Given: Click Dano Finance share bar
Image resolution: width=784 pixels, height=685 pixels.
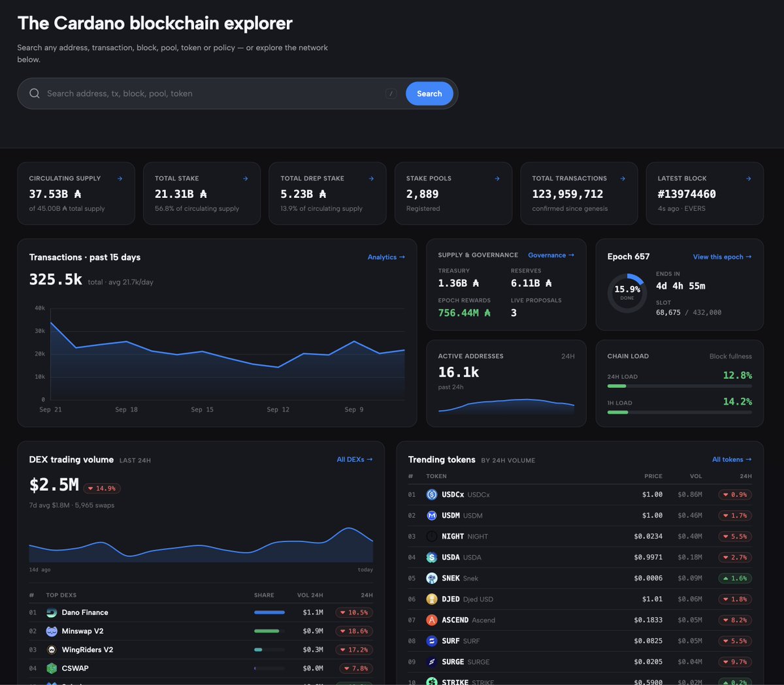Looking at the screenshot, I should (x=269, y=613).
